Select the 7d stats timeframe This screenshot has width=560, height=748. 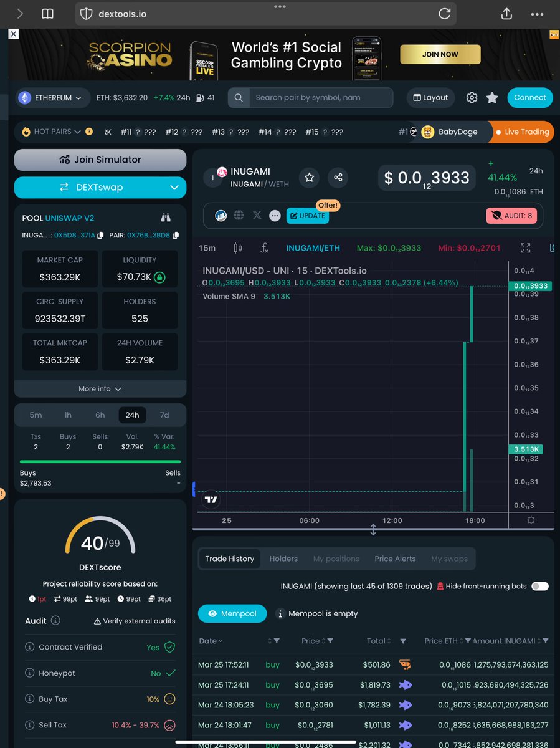click(164, 415)
